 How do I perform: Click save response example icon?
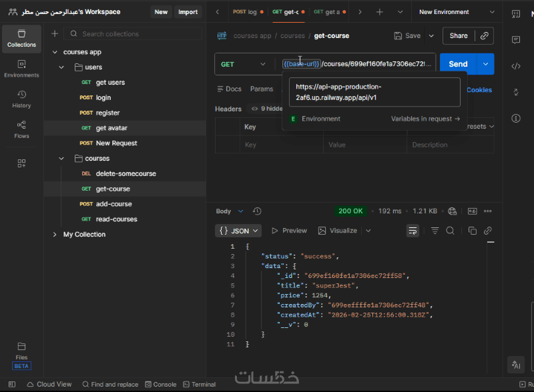[473, 211]
